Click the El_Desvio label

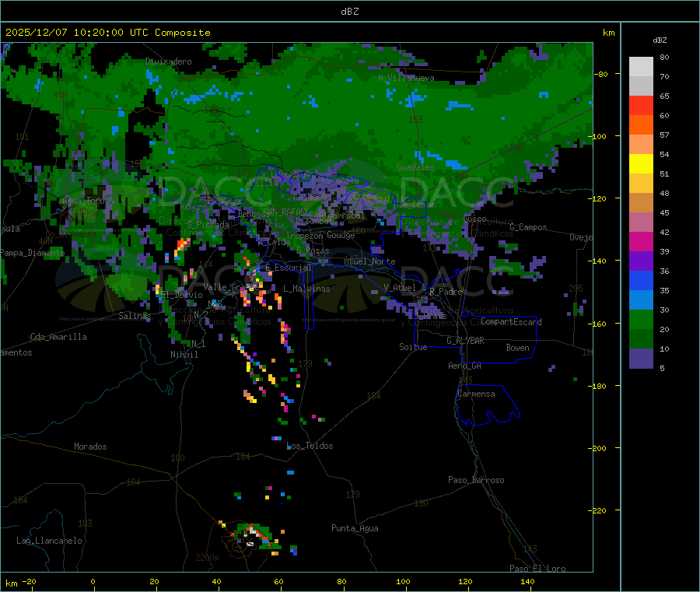pos(181,295)
